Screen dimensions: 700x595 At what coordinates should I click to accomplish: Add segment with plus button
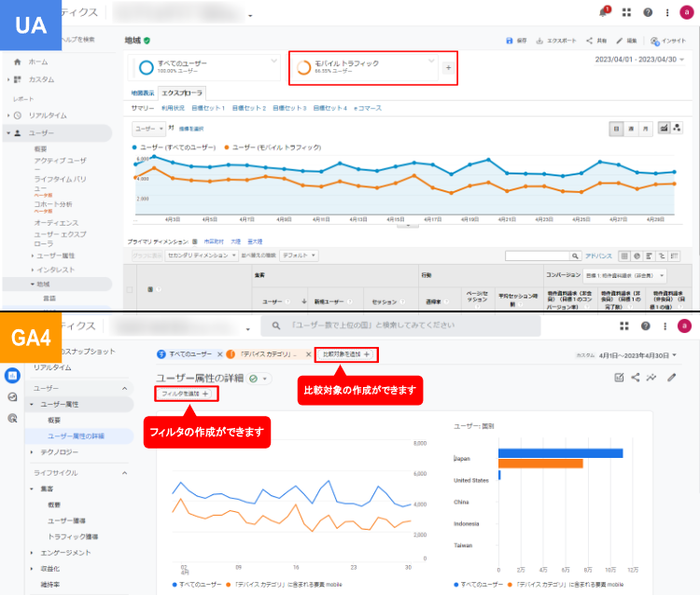point(448,68)
